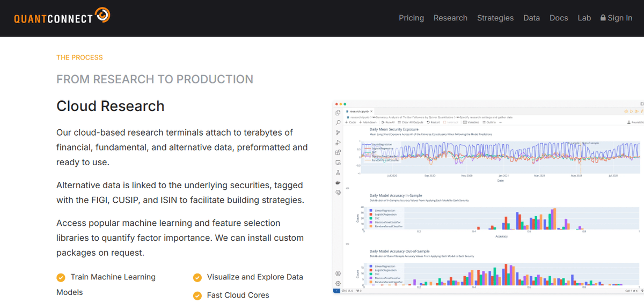Toggle DecisionTreeClassifier in In-Sample legend
This screenshot has height=303, width=644.
pos(385,222)
